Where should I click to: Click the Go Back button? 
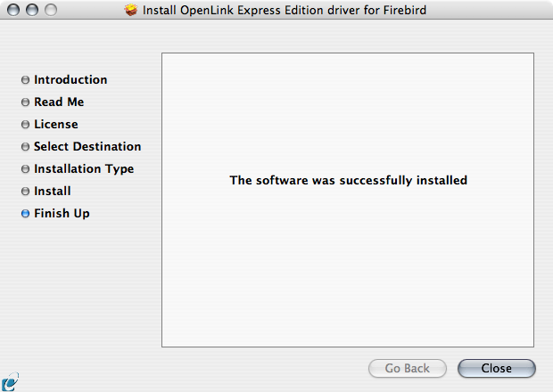(x=408, y=368)
